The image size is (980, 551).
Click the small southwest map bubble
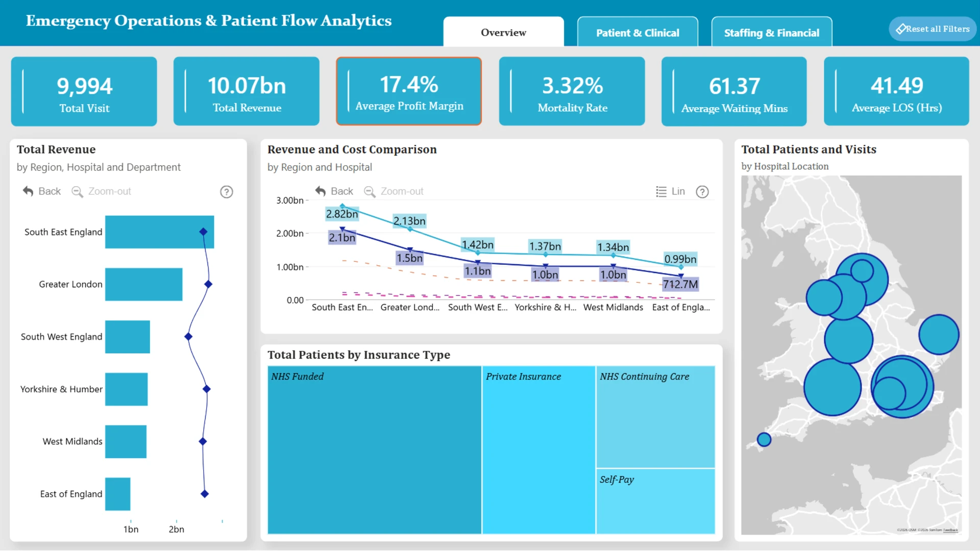tap(764, 439)
